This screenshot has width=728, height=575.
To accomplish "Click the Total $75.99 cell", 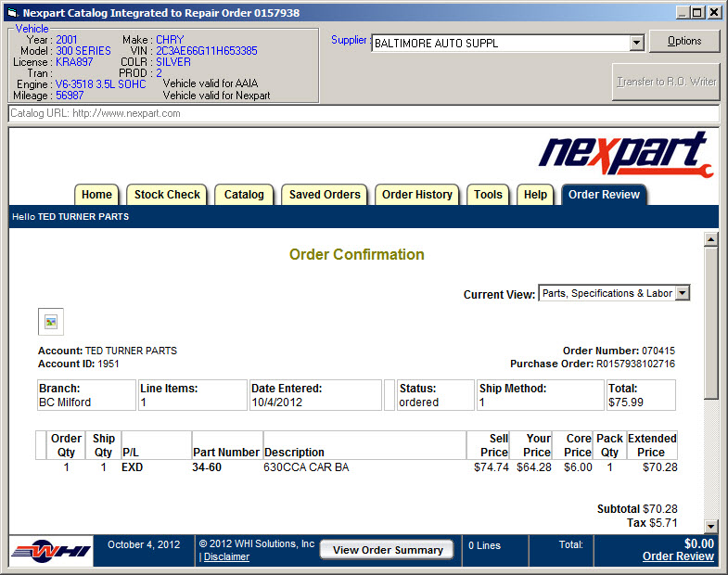I will 641,395.
